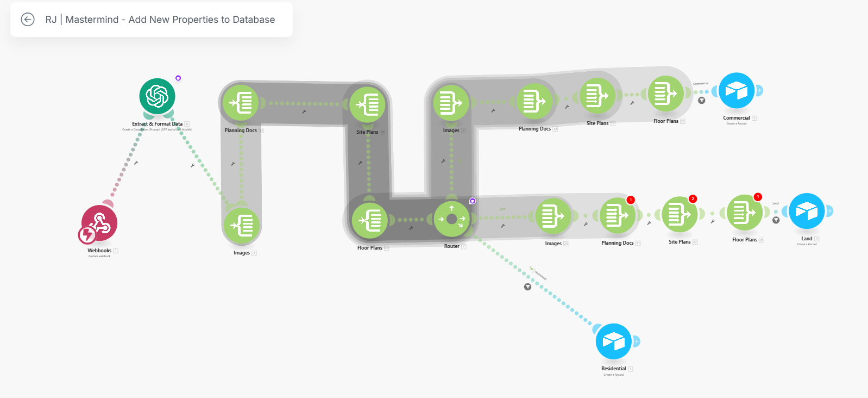Click the "Extract & Format Data" label

click(x=158, y=124)
